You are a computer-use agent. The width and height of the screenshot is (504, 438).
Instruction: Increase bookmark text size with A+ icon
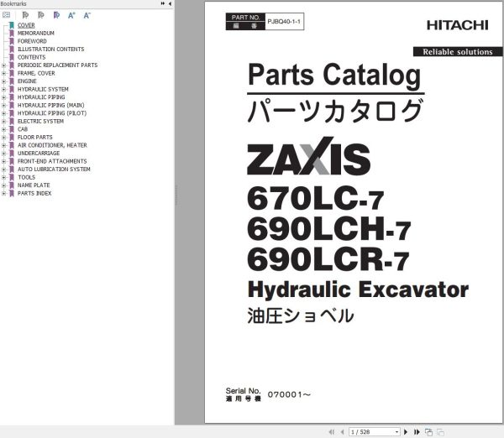(71, 15)
